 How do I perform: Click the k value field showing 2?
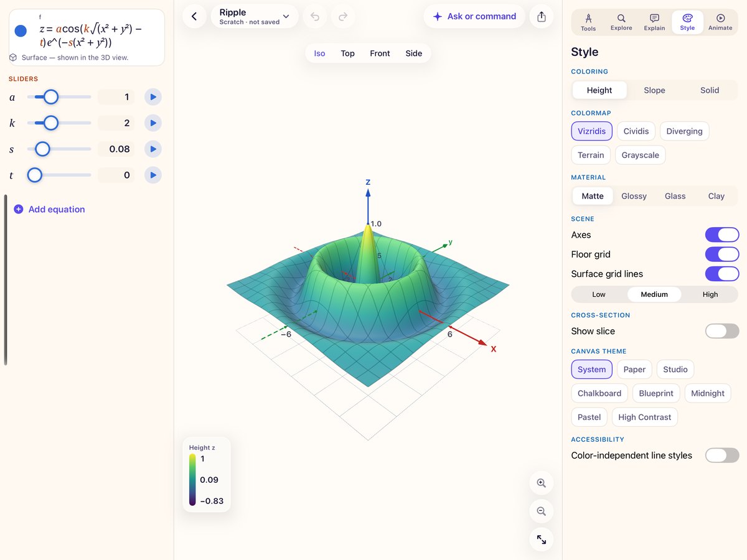click(116, 123)
